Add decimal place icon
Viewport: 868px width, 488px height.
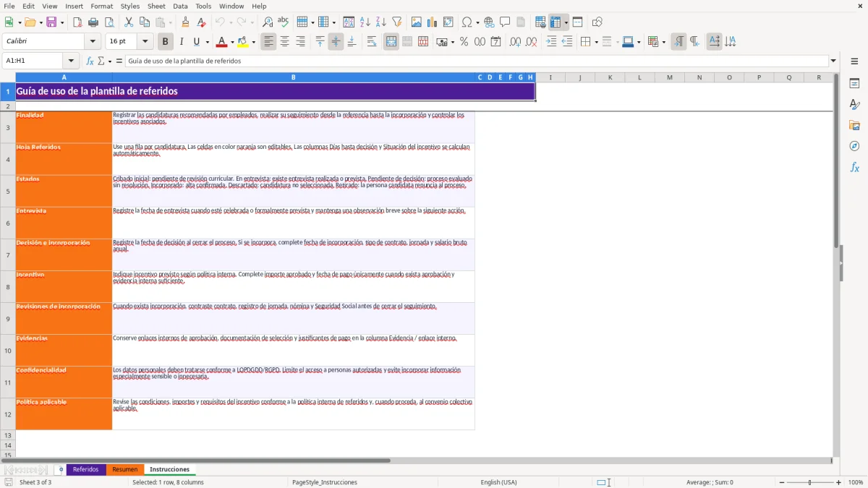516,42
